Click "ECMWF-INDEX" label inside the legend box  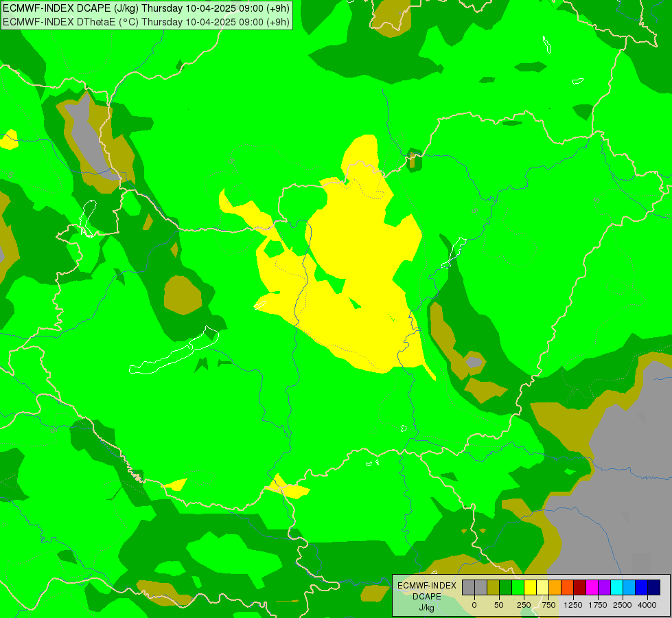(x=427, y=586)
